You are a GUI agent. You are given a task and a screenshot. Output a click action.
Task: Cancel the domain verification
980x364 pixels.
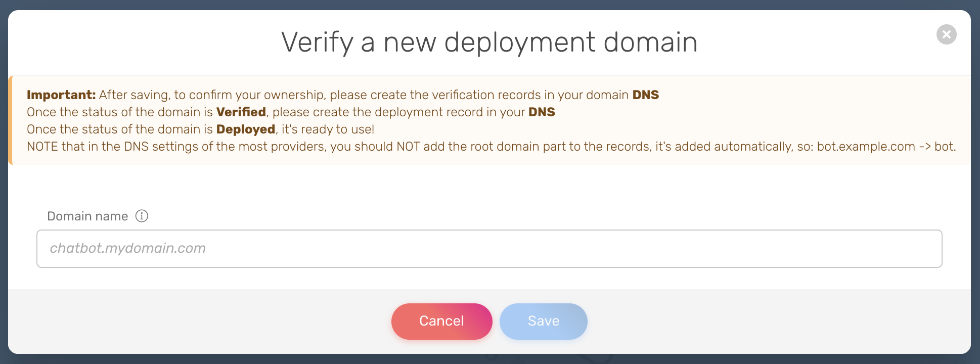441,321
